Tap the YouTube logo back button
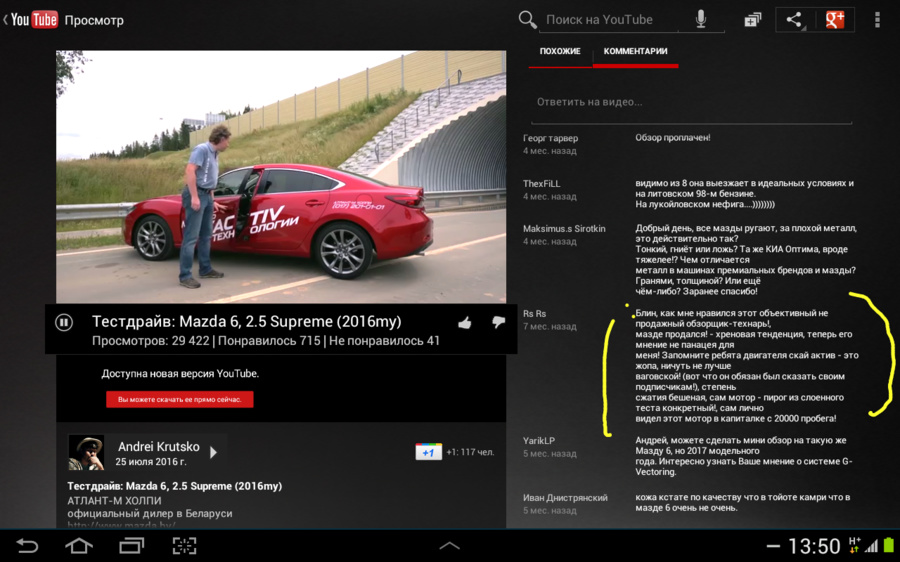The width and height of the screenshot is (900, 562). pos(31,20)
